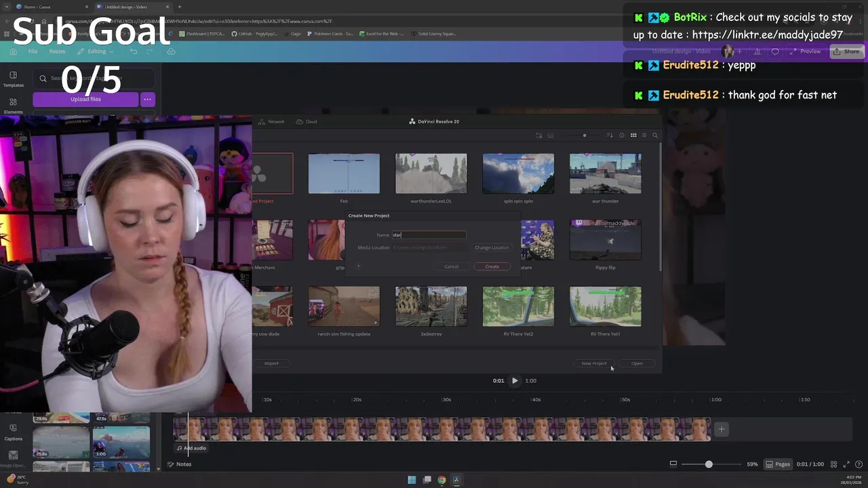This screenshot has width=868, height=488.
Task: Click the cloud save status icon
Action: [171, 52]
